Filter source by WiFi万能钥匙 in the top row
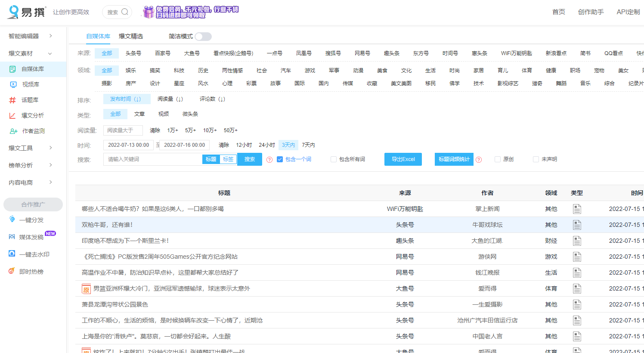This screenshot has height=353, width=644. 517,53
